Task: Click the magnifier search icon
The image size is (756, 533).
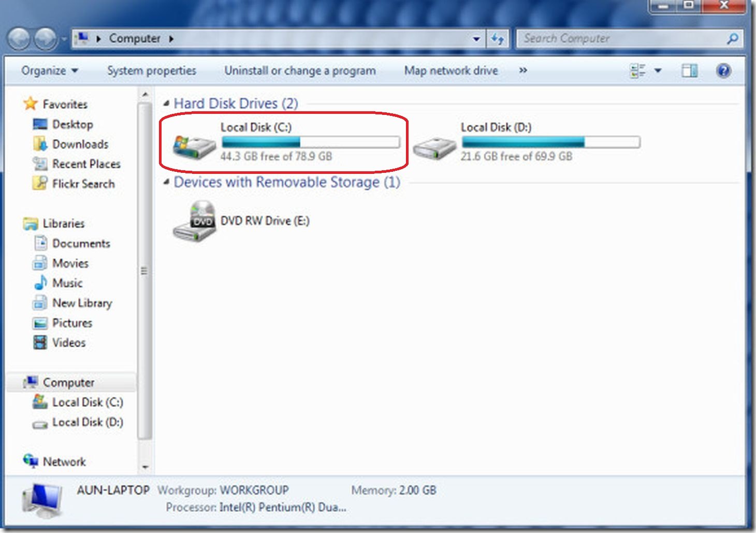Action: click(733, 39)
